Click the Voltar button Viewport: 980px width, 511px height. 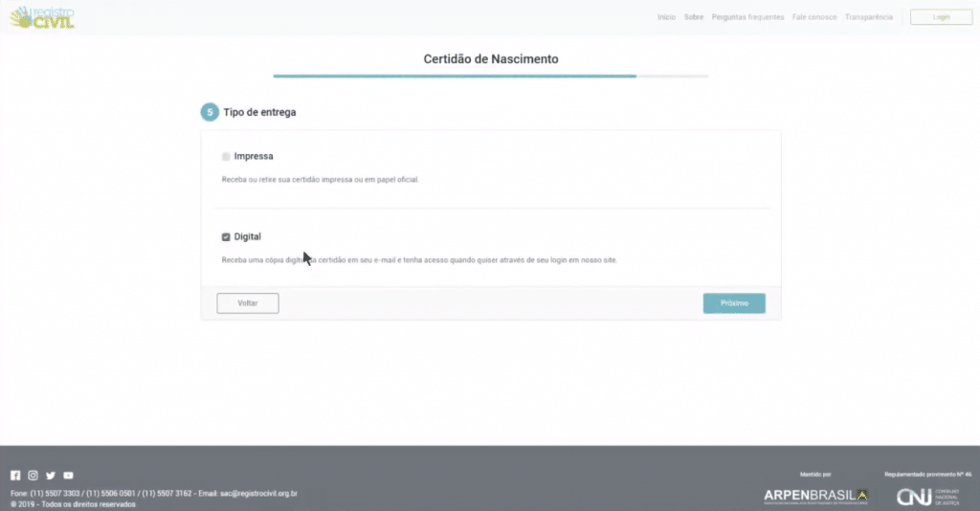pos(248,303)
